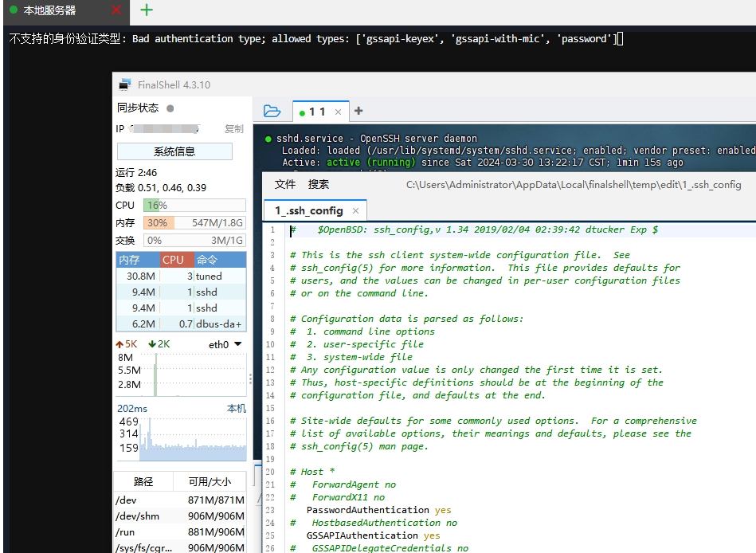This screenshot has height=553, width=756.
Task: Click the '# HostbasedAuthentication no' line
Action: pyautogui.click(x=374, y=523)
